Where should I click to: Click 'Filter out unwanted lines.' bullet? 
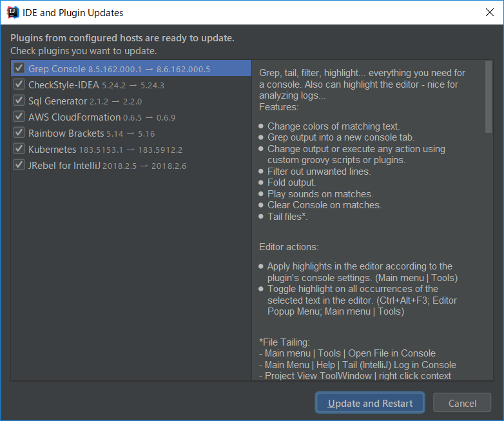click(x=319, y=171)
